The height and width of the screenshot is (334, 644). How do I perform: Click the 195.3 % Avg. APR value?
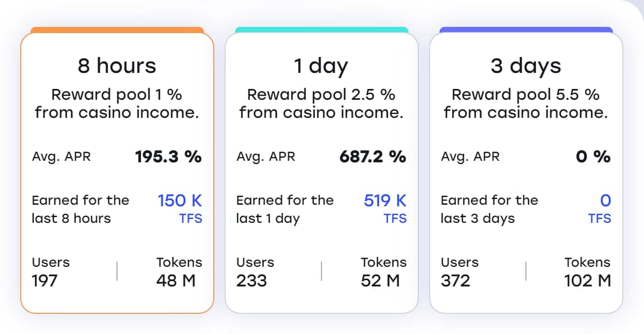pos(168,157)
